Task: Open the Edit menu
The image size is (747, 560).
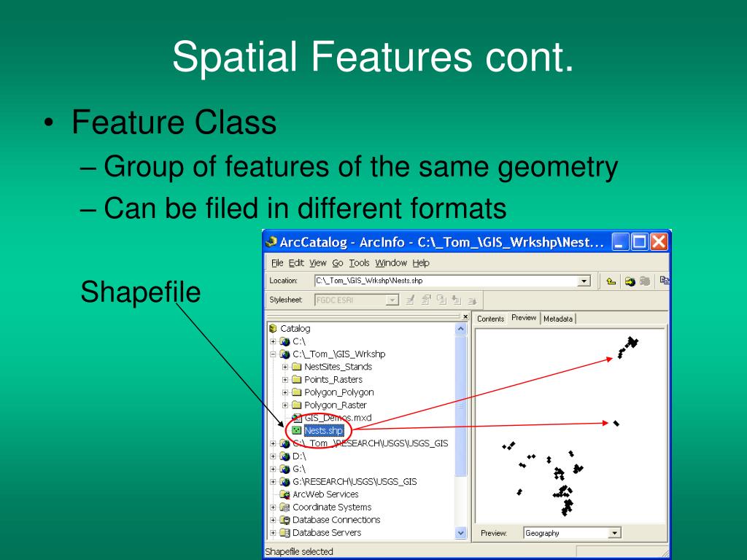Action: [x=296, y=262]
